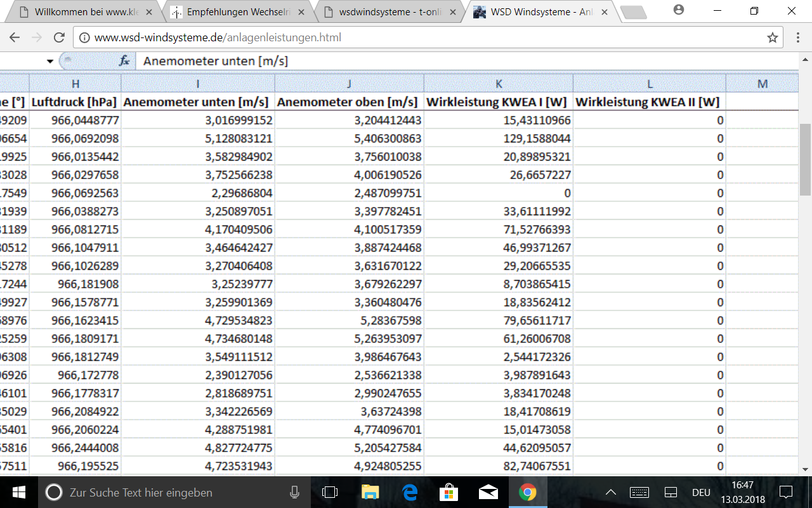The height and width of the screenshot is (508, 812).
Task: Click the fx function icon
Action: click(124, 61)
